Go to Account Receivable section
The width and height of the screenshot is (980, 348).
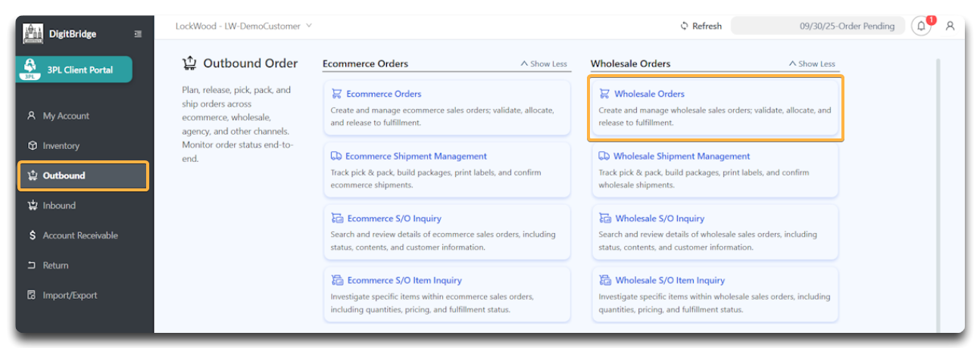point(80,235)
